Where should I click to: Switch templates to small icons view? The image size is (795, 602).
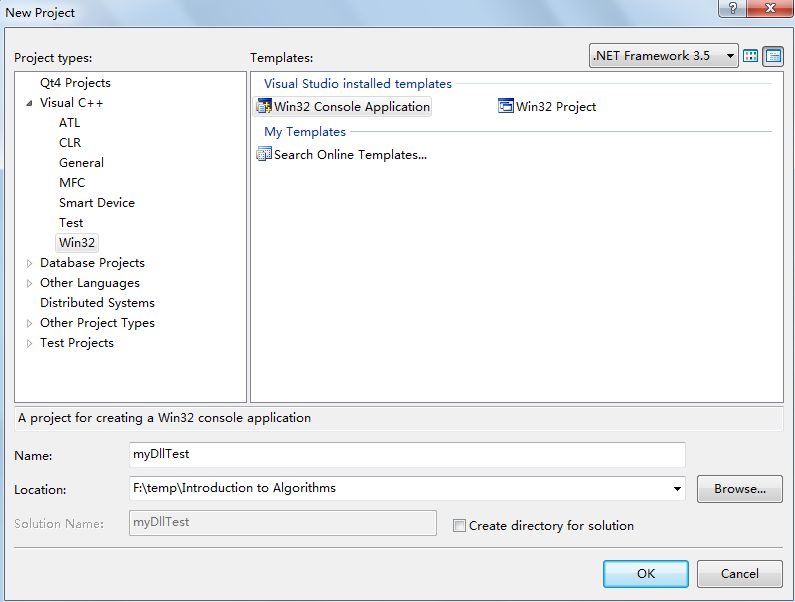(x=773, y=56)
